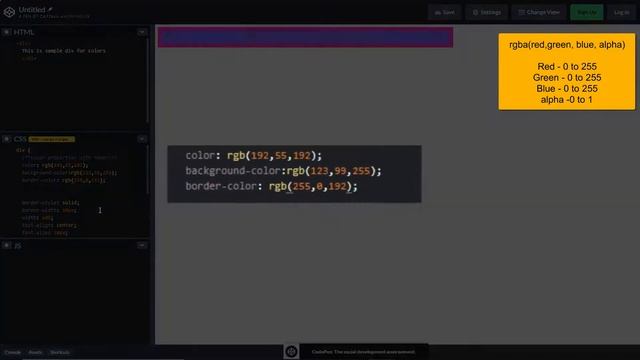Open the Change View menu
Screen dimensions: 640x360
click(x=539, y=12)
